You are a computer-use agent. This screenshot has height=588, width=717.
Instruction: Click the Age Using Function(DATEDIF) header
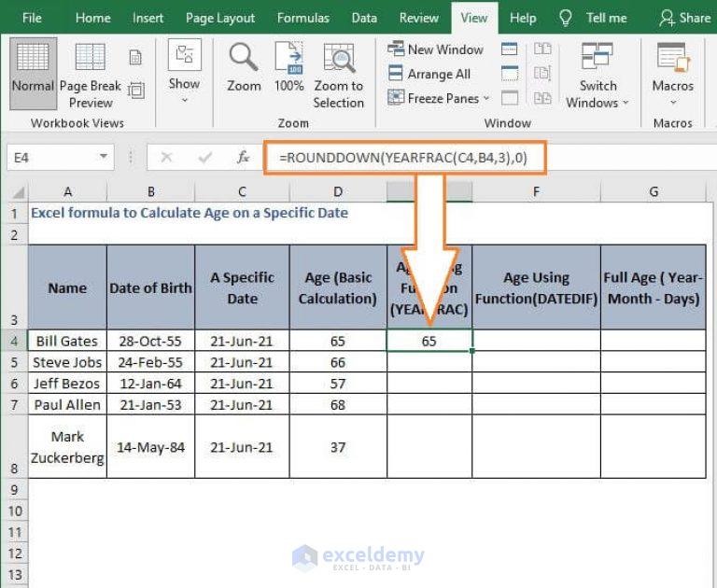(x=536, y=287)
